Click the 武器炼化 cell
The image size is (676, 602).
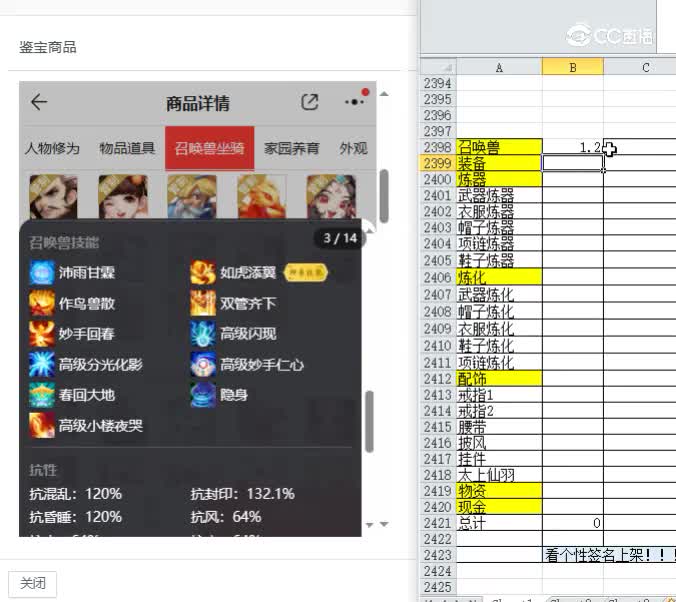pyautogui.click(x=499, y=295)
